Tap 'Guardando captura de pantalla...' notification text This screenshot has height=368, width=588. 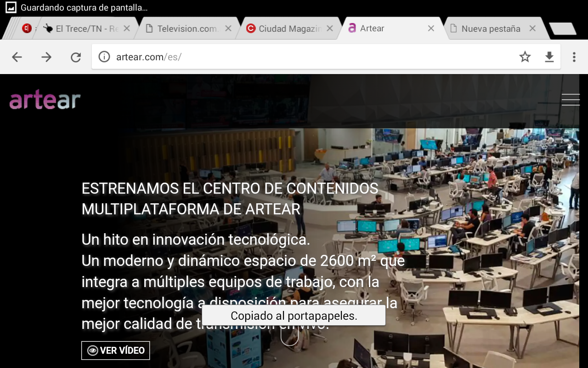[x=84, y=8]
